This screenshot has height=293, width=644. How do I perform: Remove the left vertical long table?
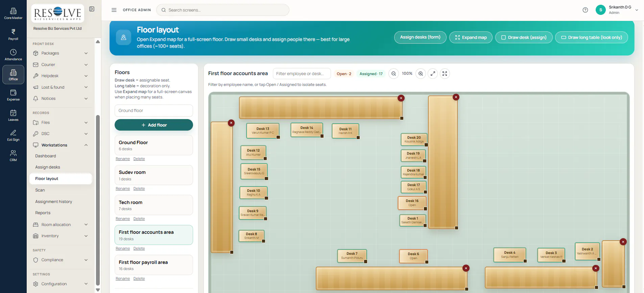(x=231, y=123)
